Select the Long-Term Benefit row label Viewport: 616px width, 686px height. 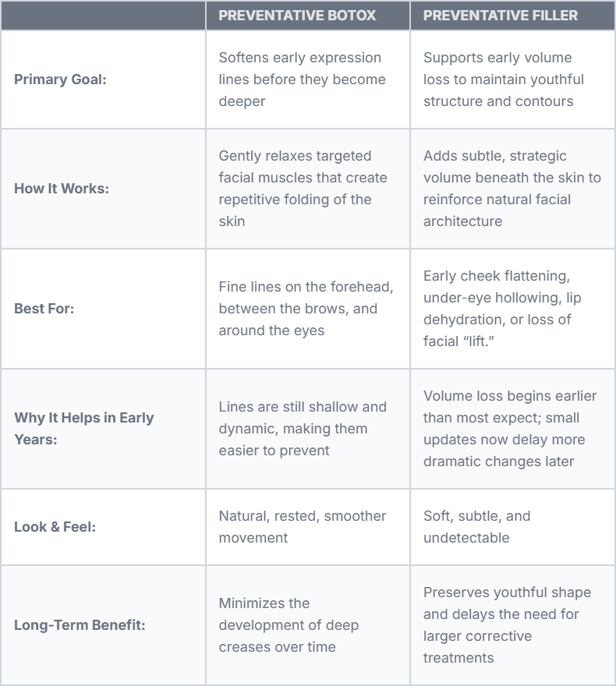click(80, 625)
